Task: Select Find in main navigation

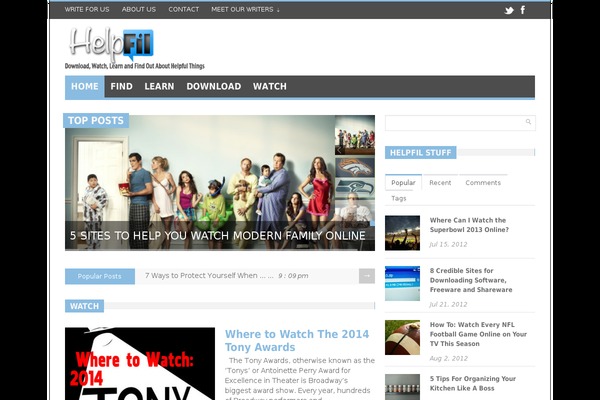Action: click(121, 87)
